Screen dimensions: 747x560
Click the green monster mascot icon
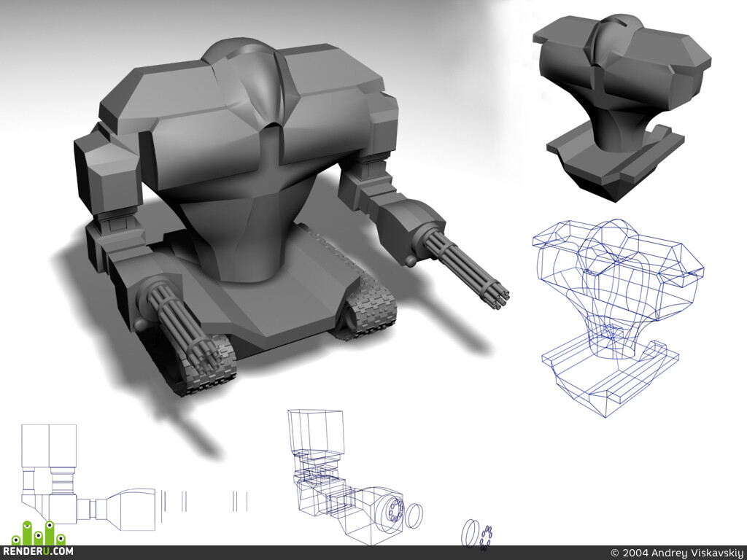click(39, 533)
